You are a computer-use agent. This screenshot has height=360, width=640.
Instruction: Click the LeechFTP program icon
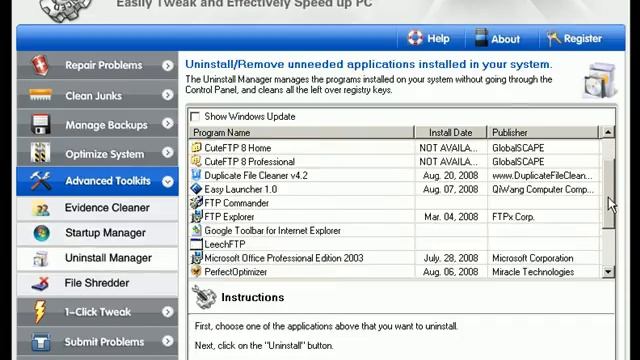[x=196, y=244]
